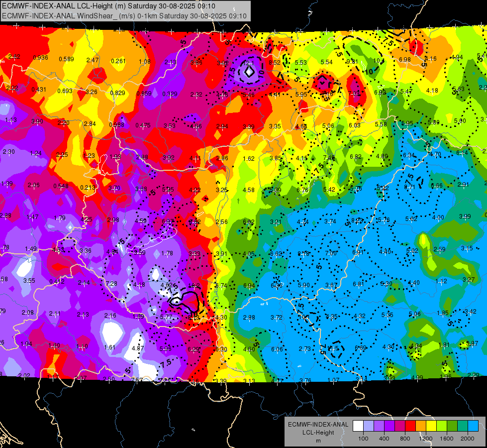Viewport: 487px width, 448px height.
Task: Click the legend's ECMWF-INDEX-ANAL label
Action: (x=318, y=425)
